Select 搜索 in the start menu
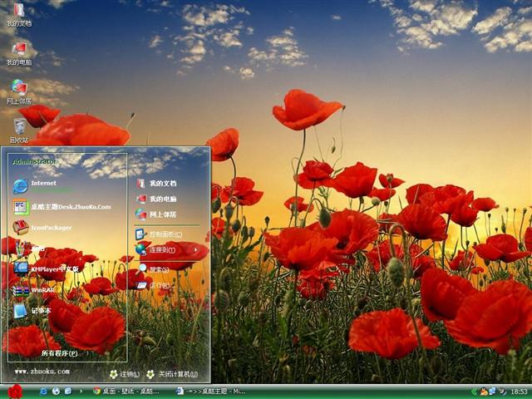Viewport: 532px width, 399px height. point(158,269)
